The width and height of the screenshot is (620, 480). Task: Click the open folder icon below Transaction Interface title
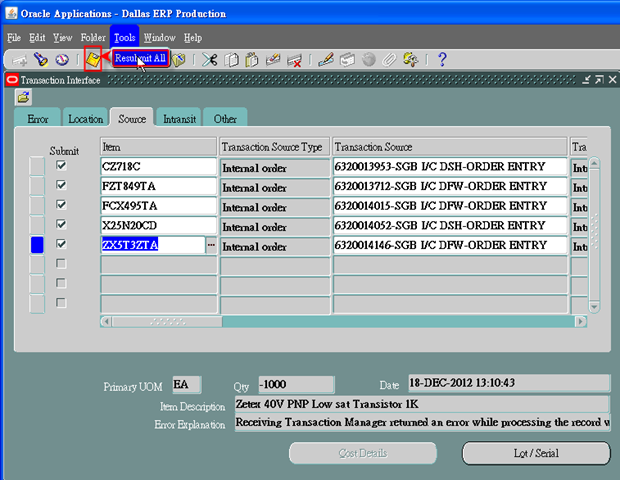coord(23,97)
